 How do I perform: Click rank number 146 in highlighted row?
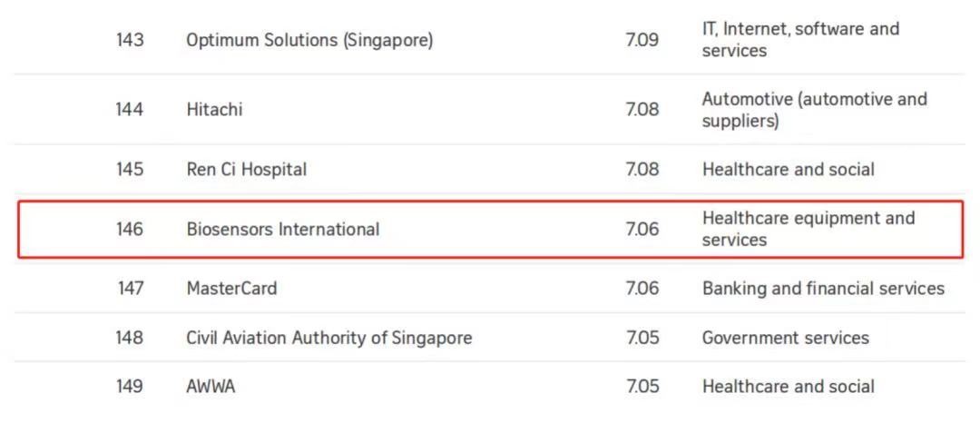tap(130, 229)
